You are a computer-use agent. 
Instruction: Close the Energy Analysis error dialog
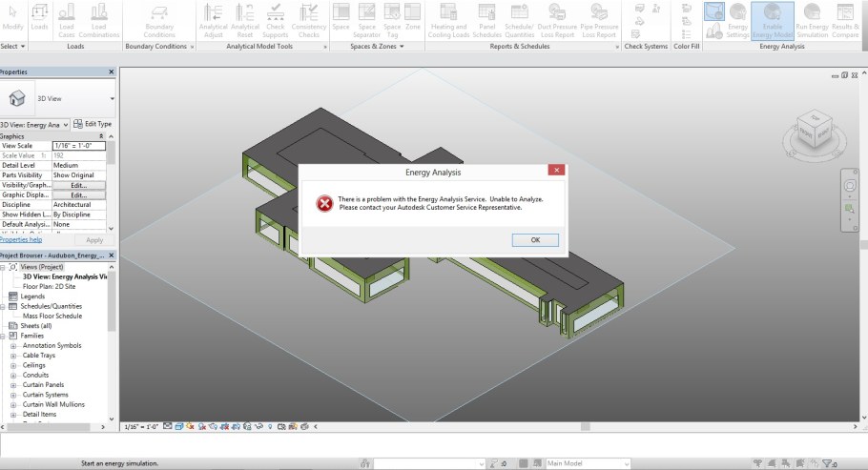tap(556, 170)
